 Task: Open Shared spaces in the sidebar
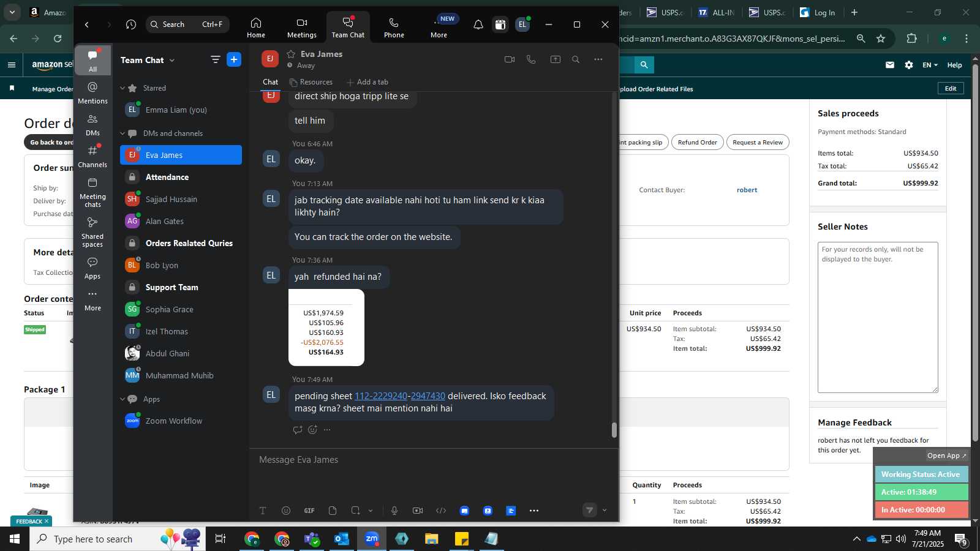(92, 231)
